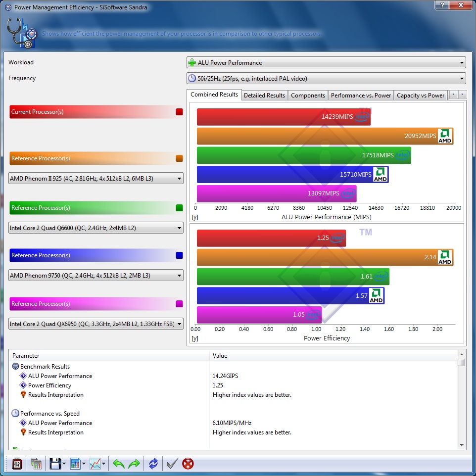Screen dimensions: 476x476
Task: Click the blue refresh arrows icon
Action: [153, 464]
